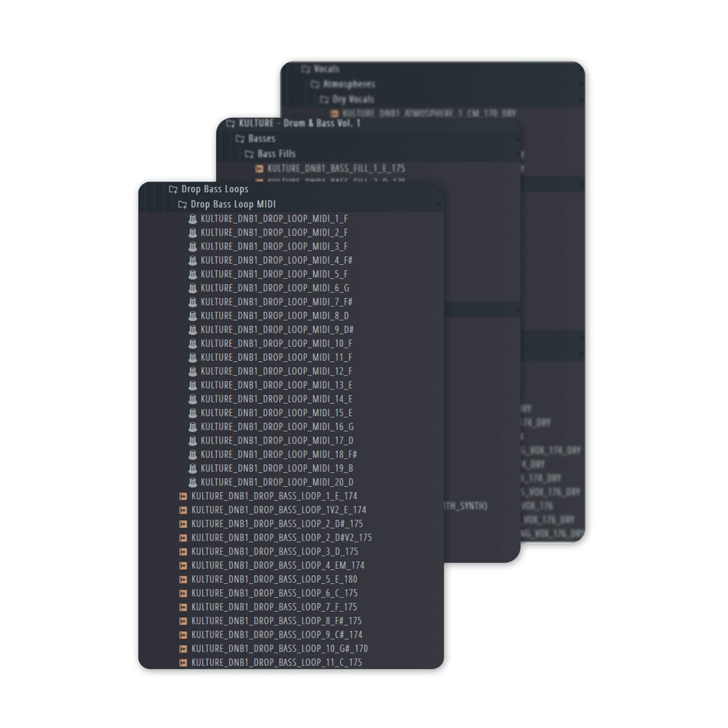Click audio icon beside BASS_FILL_1_E_175

[259, 168]
